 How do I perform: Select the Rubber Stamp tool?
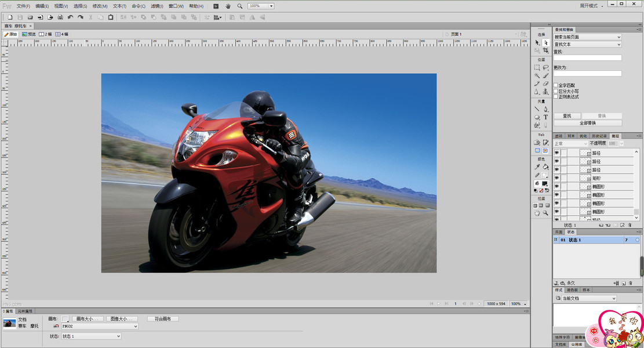pos(545,92)
